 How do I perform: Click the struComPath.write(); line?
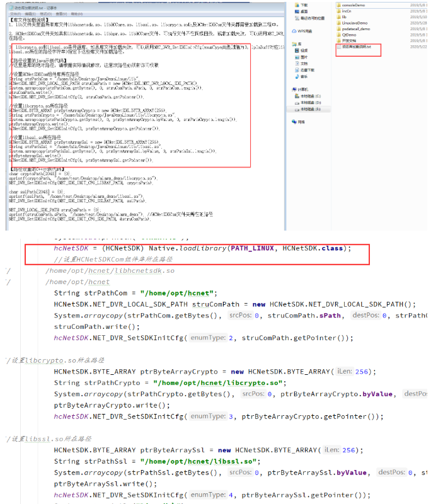pyautogui.click(x=97, y=327)
